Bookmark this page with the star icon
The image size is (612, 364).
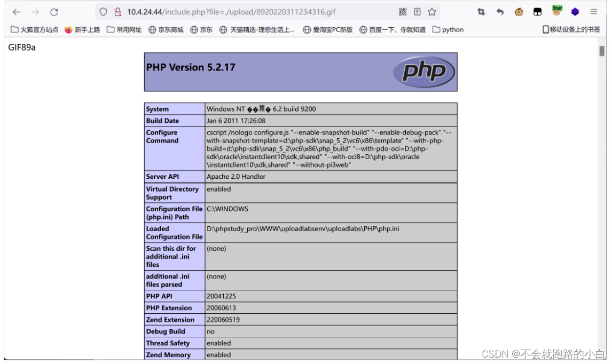click(431, 12)
